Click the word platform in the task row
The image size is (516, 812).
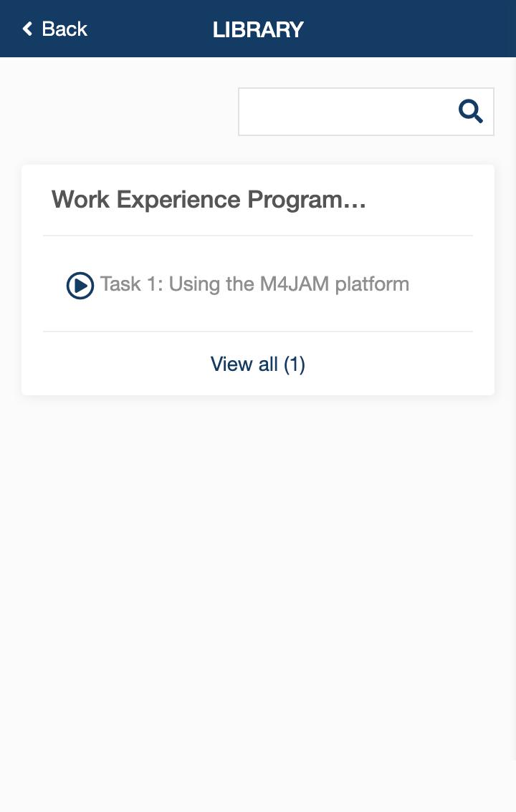[x=372, y=284]
